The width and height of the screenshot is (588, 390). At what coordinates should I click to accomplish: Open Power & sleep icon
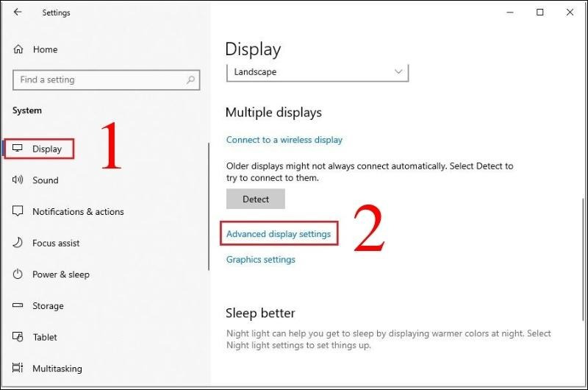(18, 274)
